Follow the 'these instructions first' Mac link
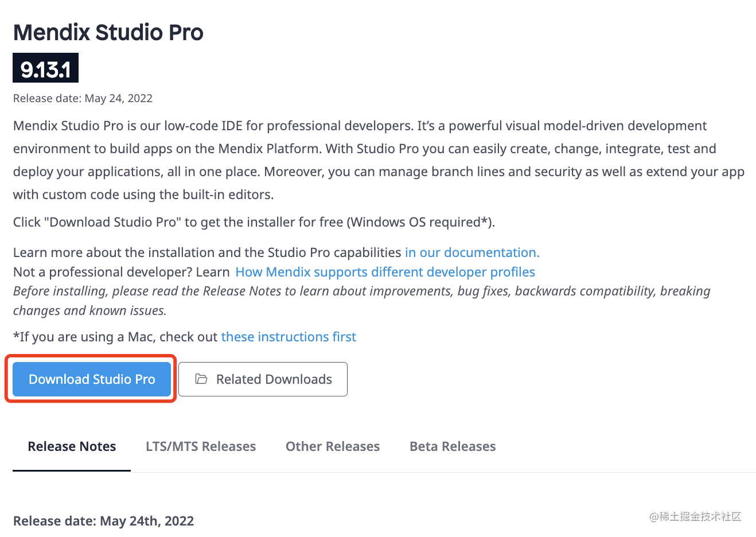 coord(289,337)
